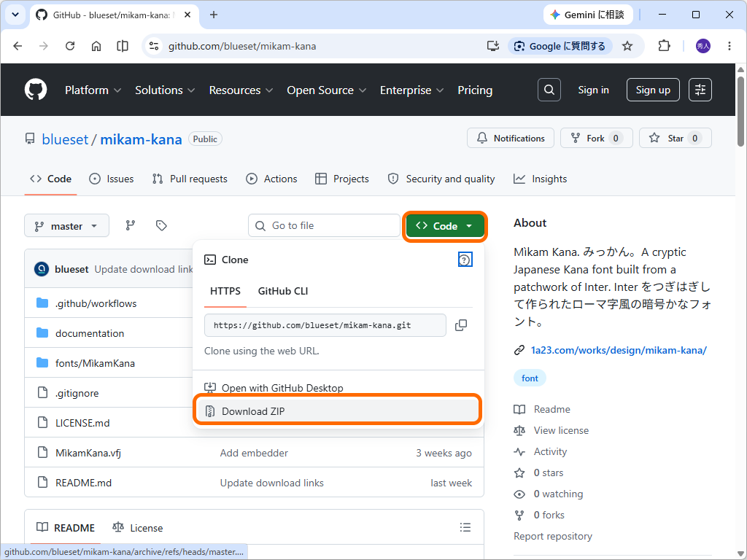Reload the page with refresh icon

coord(70,46)
